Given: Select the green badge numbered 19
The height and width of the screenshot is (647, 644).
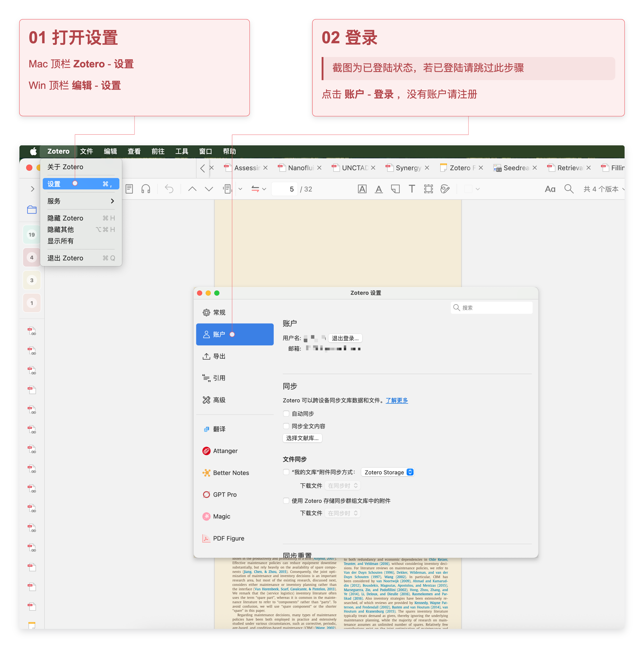Looking at the screenshot, I should 32,234.
